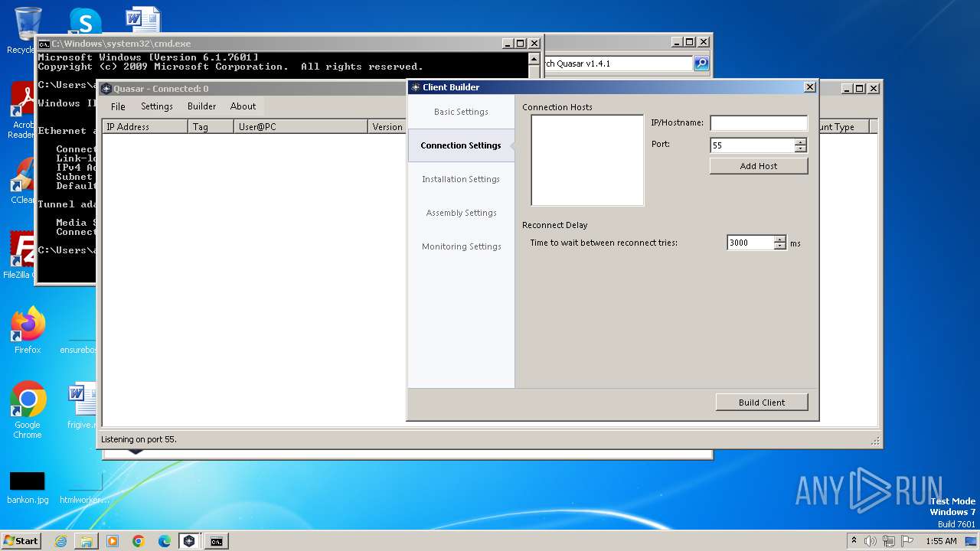The width and height of the screenshot is (980, 551).
Task: Open Chrome from the taskbar
Action: pos(139,541)
